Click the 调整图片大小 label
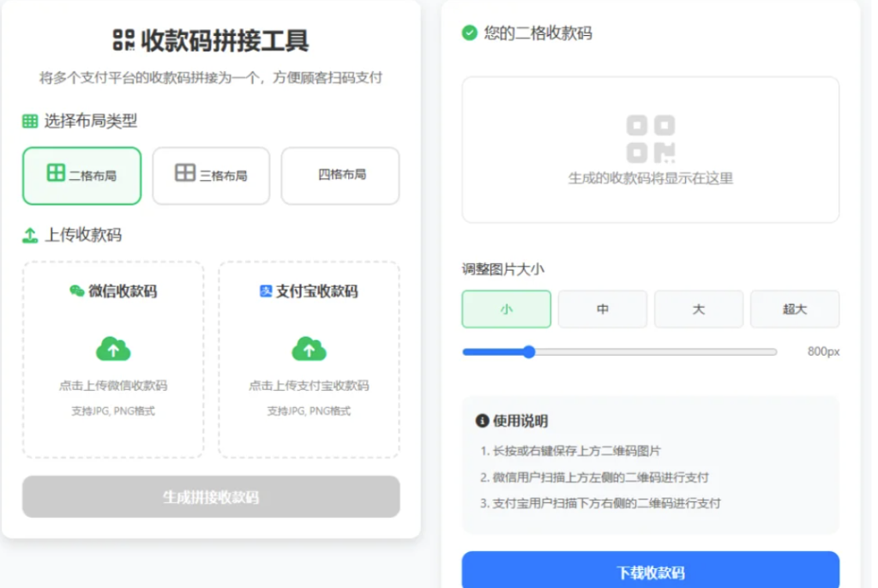 click(502, 269)
